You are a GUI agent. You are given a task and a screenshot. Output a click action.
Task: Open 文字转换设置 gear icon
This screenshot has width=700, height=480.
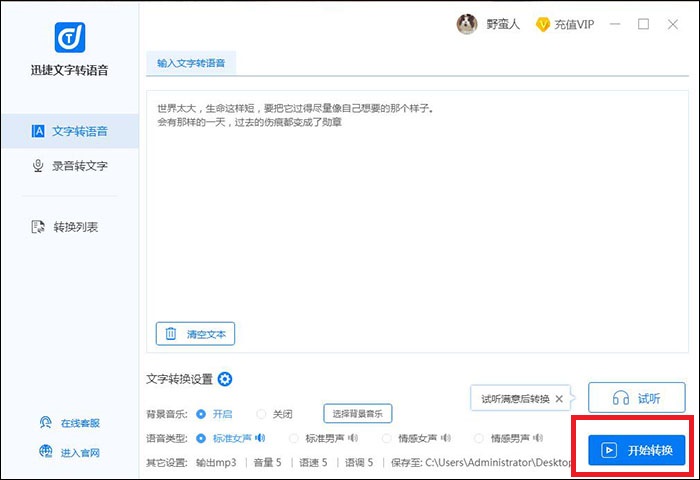pos(225,379)
